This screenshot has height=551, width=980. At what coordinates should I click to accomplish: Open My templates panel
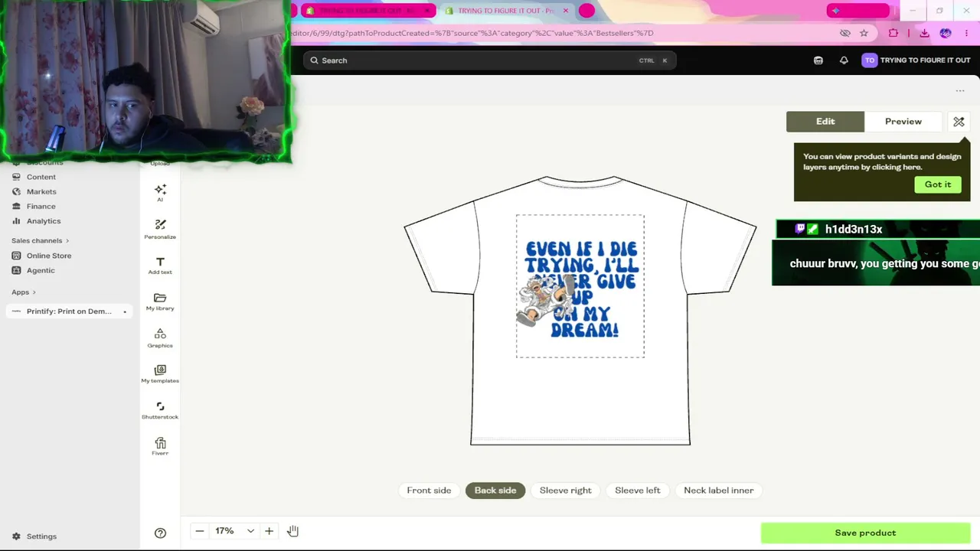click(160, 373)
